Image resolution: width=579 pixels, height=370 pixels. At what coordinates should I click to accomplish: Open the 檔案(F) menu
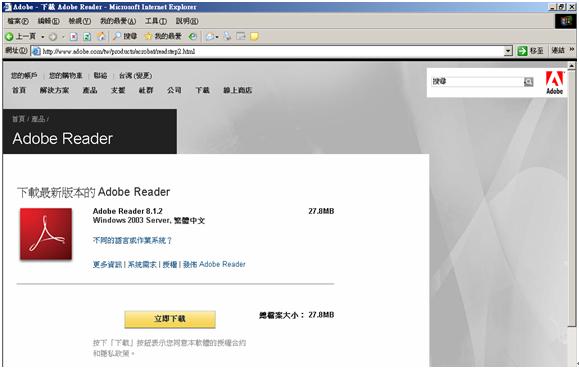[x=17, y=21]
